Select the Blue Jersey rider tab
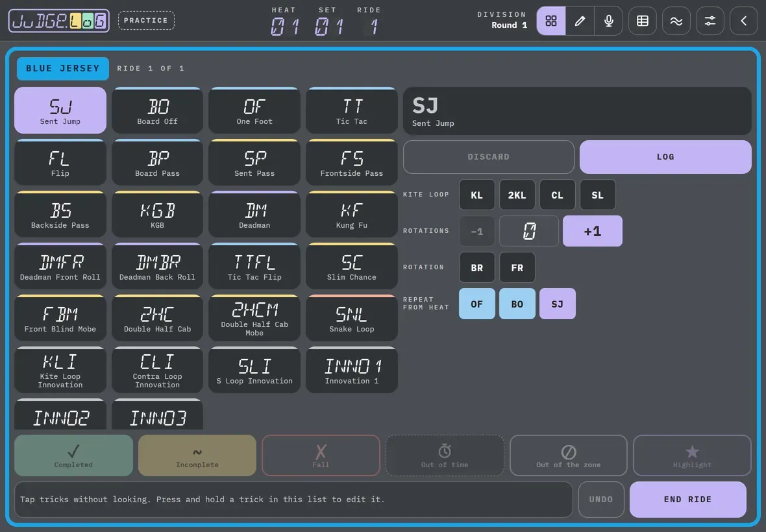 coord(62,68)
